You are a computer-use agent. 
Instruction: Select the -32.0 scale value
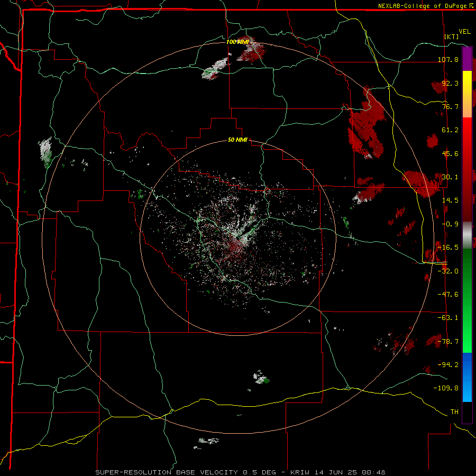[448, 271]
